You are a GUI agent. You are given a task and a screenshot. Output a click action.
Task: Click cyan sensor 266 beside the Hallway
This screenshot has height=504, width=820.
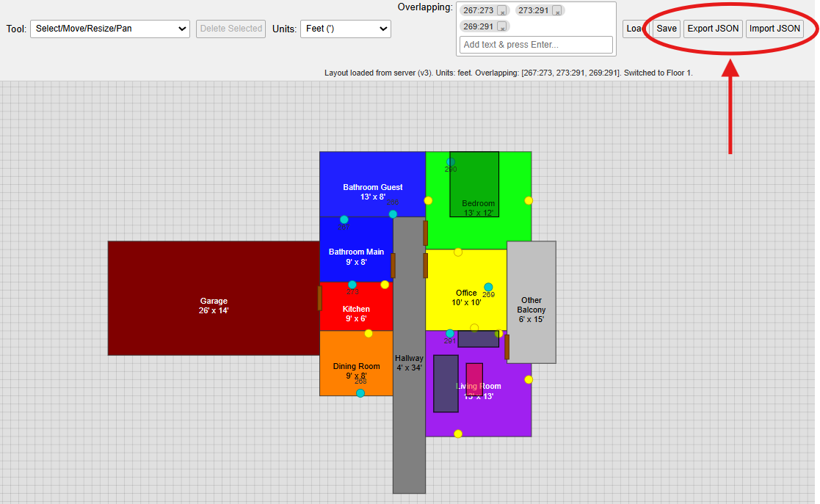point(393,214)
